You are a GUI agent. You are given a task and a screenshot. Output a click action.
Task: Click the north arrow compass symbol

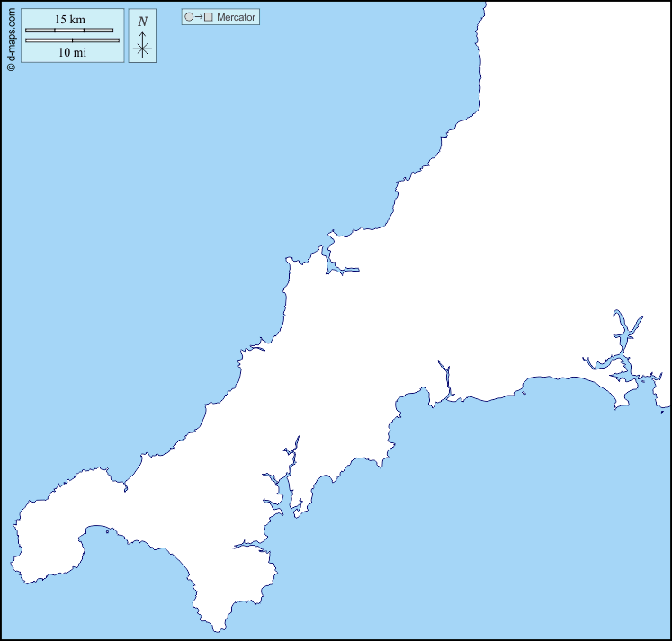[x=142, y=47]
